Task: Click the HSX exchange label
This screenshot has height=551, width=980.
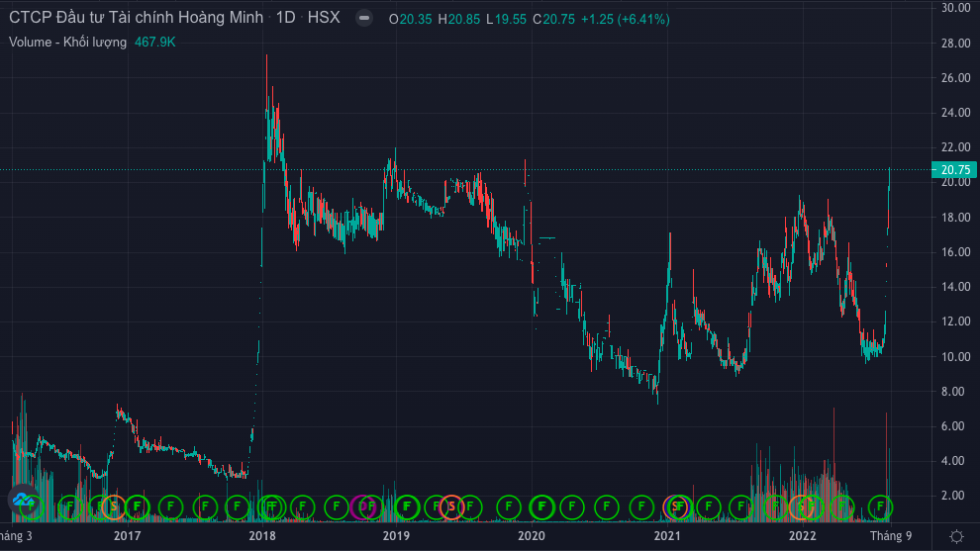Action: coord(324,19)
